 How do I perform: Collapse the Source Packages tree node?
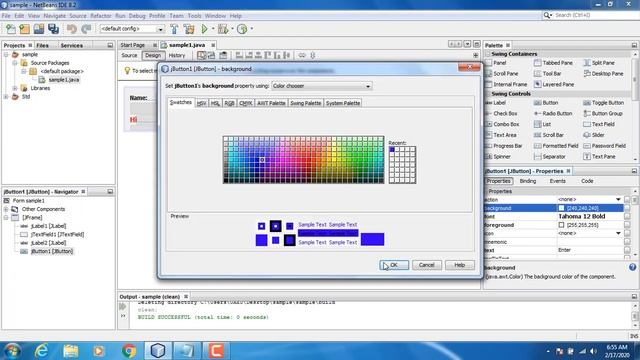15,63
